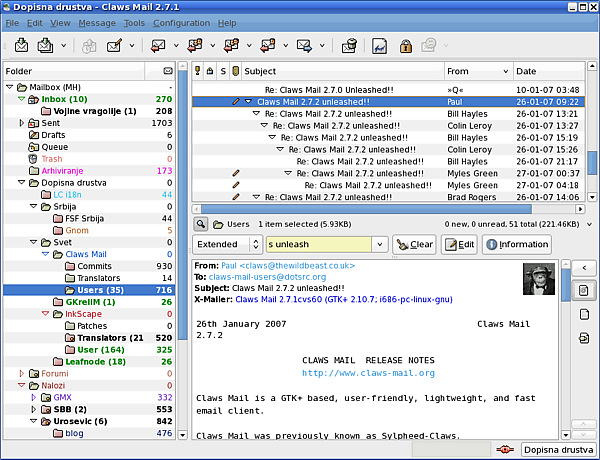Open the Message menu
The width and height of the screenshot is (600, 460).
[x=97, y=22]
